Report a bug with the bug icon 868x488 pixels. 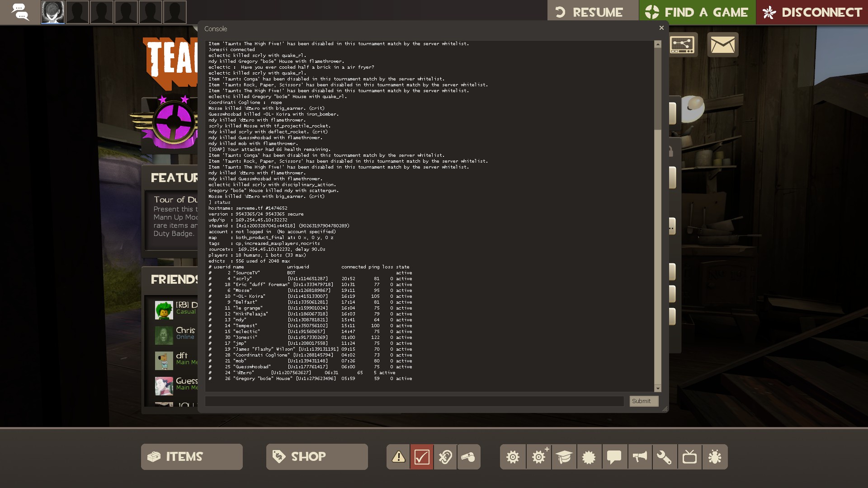coord(715,457)
